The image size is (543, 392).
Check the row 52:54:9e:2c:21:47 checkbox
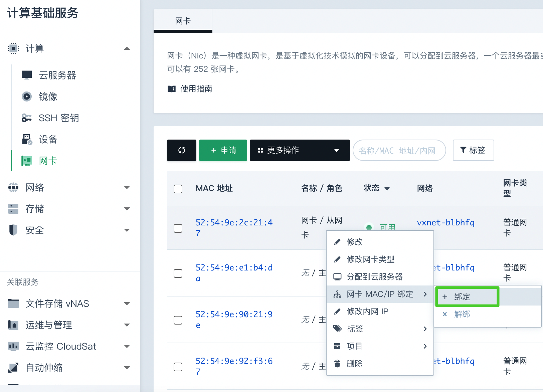click(178, 228)
